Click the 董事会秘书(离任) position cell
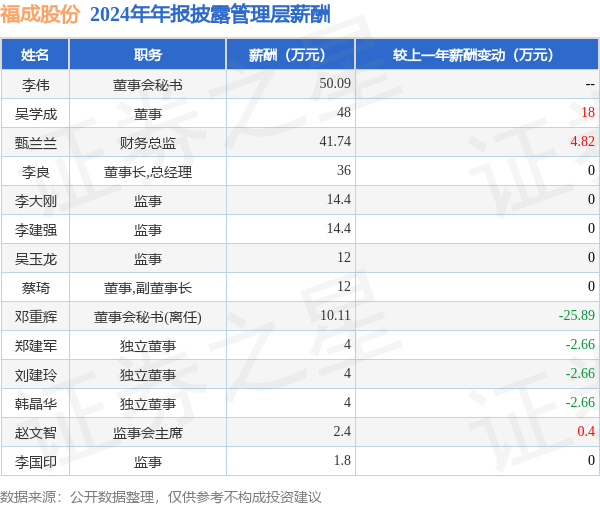The width and height of the screenshot is (600, 506). click(x=148, y=317)
